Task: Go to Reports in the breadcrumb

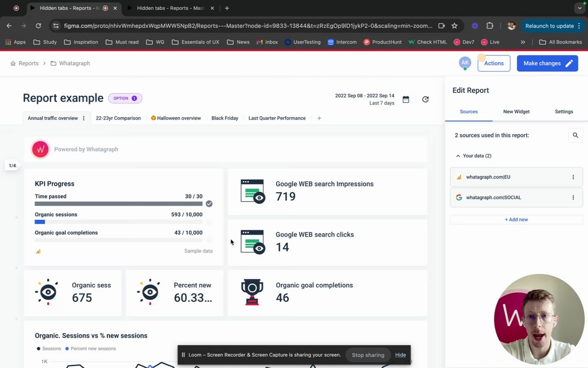Action: pos(28,63)
